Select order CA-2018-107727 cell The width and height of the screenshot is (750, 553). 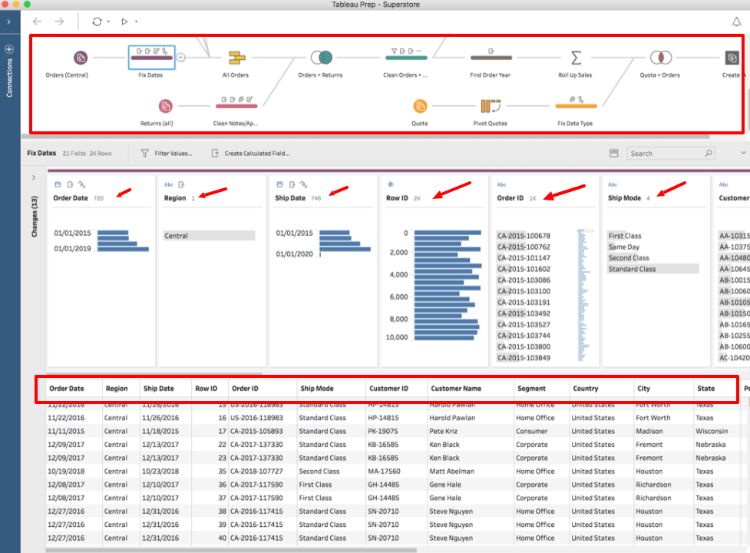coord(256,471)
